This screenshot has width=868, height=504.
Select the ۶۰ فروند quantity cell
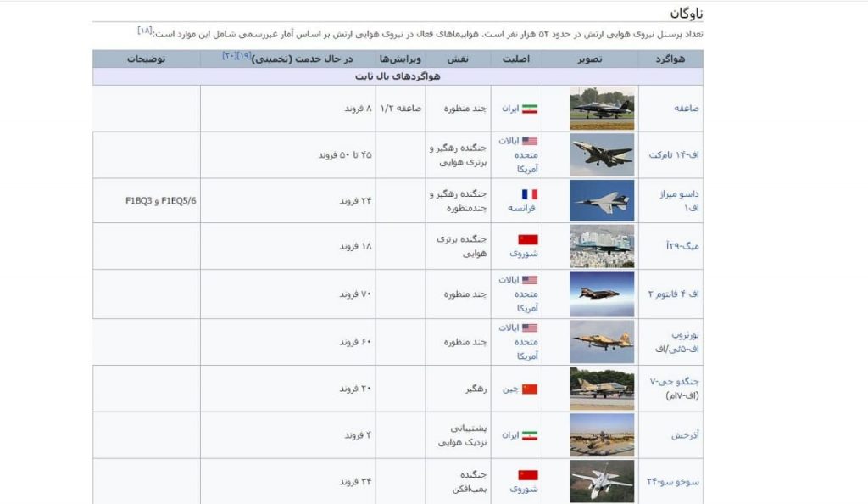pyautogui.click(x=288, y=342)
